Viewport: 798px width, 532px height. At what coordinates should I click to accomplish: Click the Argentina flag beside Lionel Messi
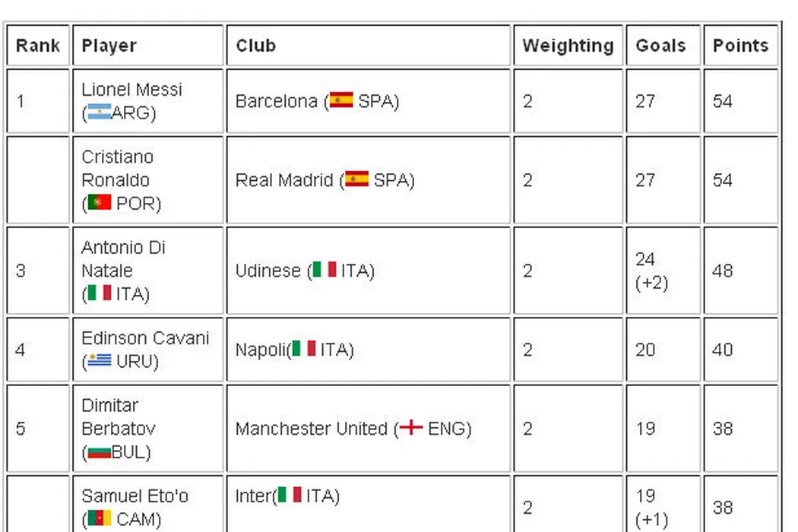pos(99,112)
